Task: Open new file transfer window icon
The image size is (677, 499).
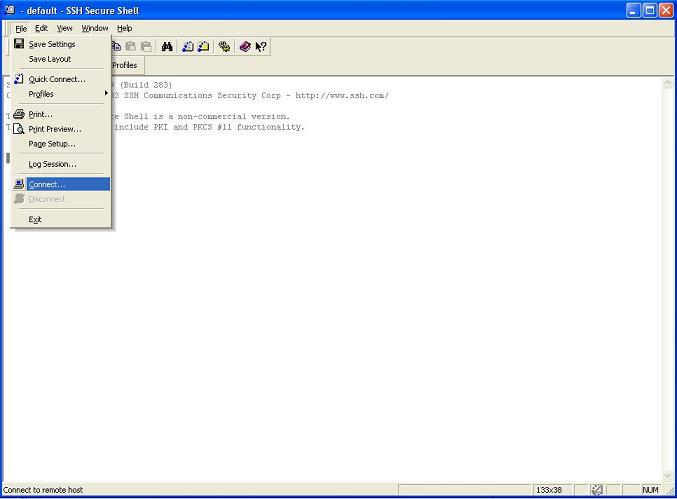Action: point(204,47)
